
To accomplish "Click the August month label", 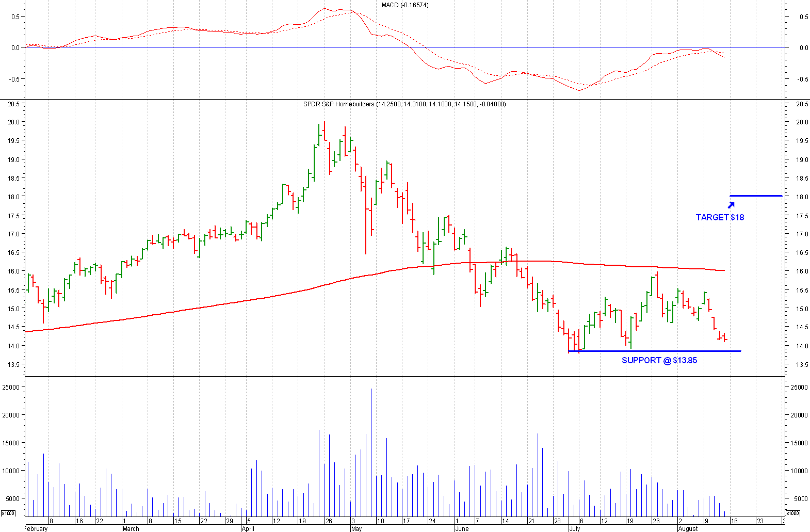I will (688, 528).
